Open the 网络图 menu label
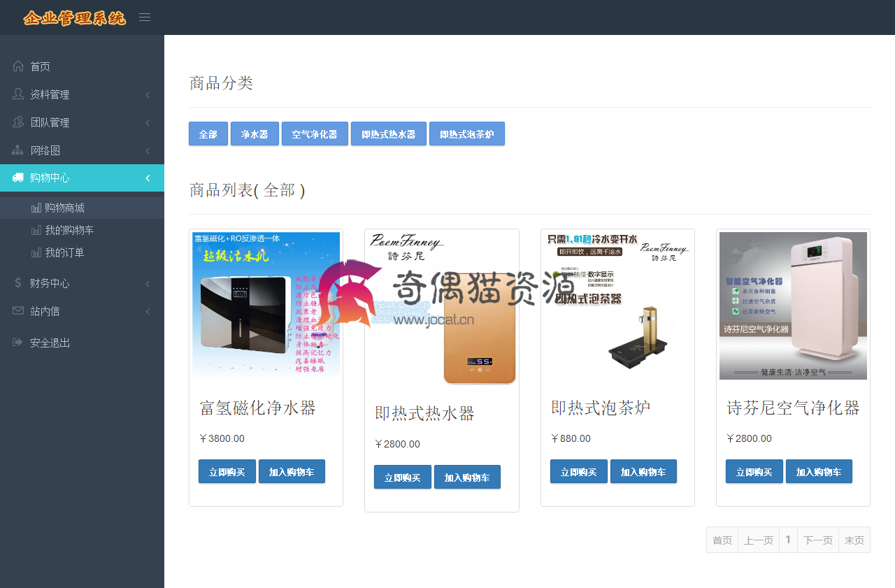Image resolution: width=895 pixels, height=588 pixels. [45, 150]
